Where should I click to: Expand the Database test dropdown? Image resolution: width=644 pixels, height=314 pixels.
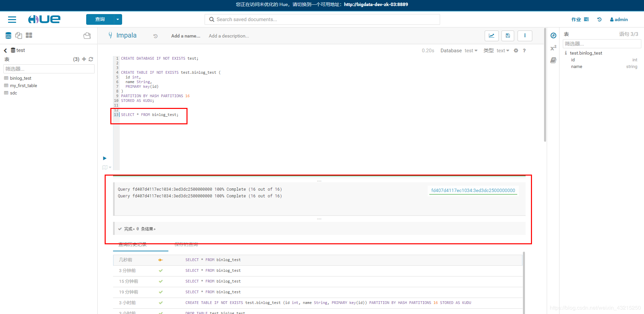click(x=471, y=50)
